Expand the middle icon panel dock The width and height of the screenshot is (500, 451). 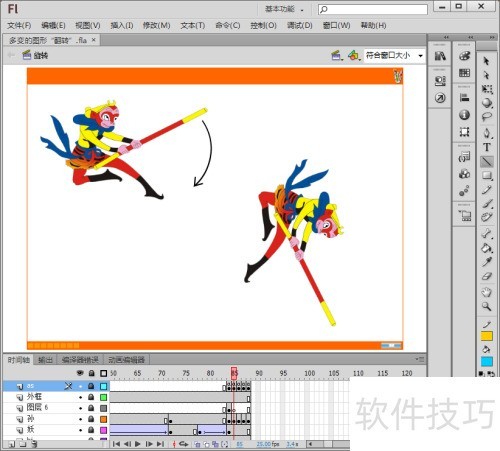[x=470, y=37]
